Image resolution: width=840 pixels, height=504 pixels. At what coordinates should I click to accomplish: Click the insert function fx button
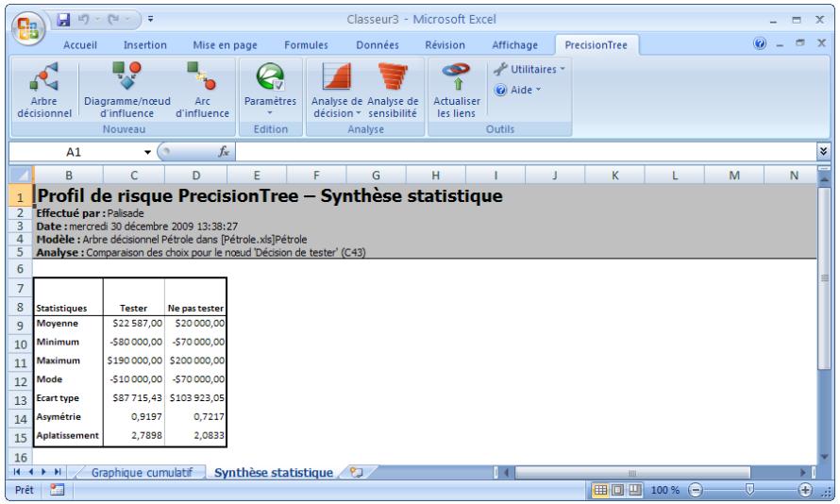[224, 152]
